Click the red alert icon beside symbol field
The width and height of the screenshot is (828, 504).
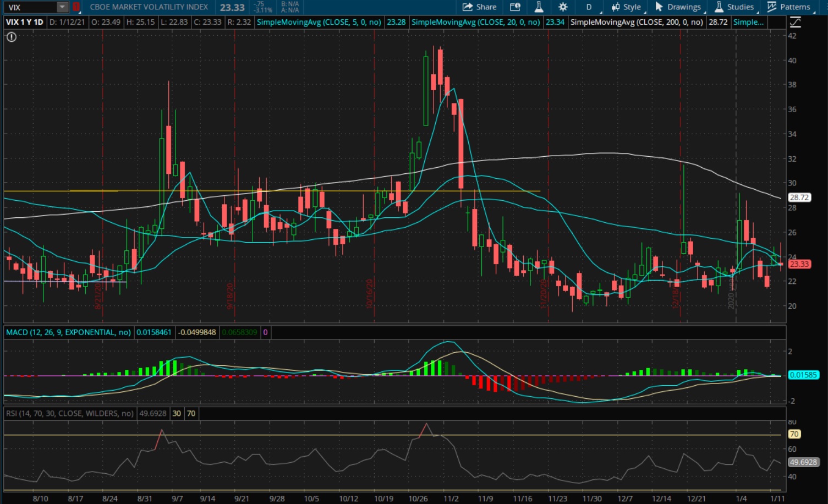[76, 7]
